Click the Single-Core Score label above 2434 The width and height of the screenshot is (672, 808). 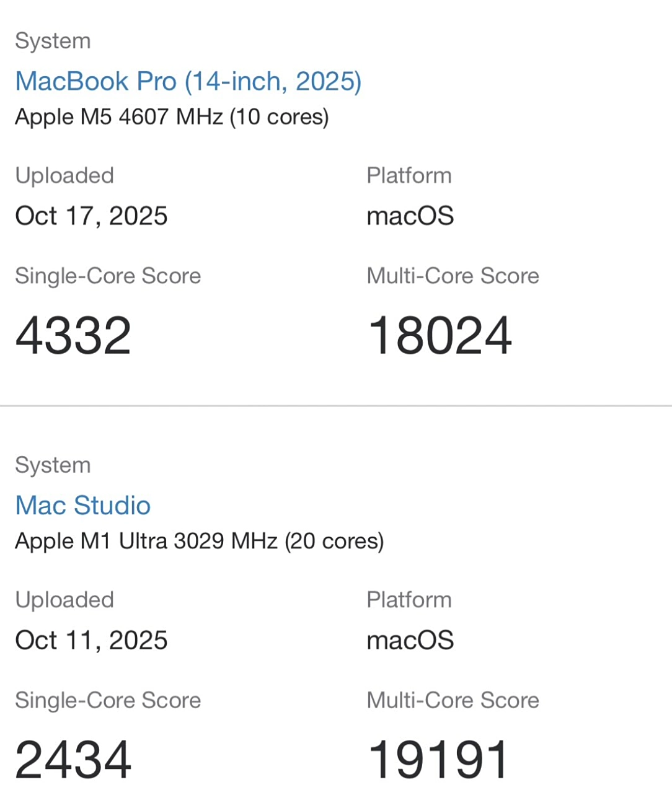click(x=108, y=700)
